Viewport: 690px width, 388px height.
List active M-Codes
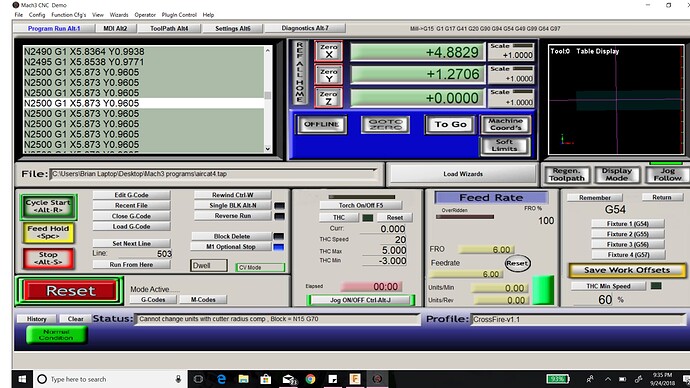(x=203, y=300)
